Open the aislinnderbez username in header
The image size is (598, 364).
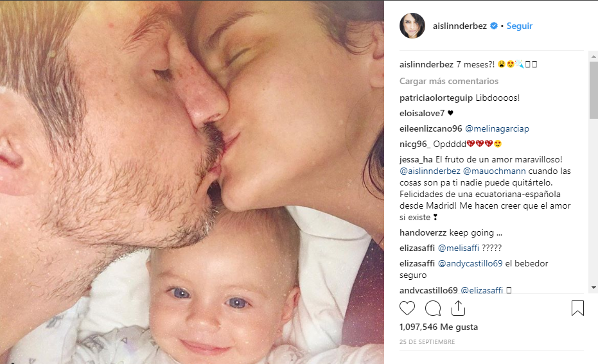tap(459, 26)
